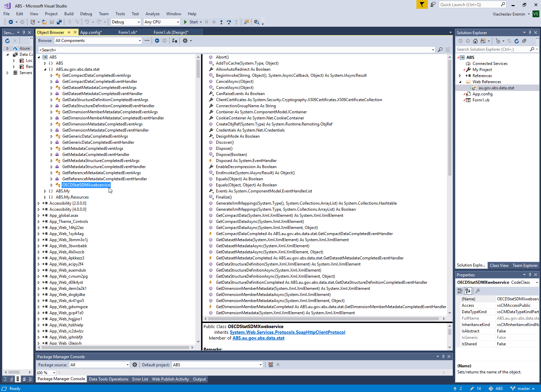This screenshot has width=541, height=392.
Task: Pin the Solution Explorer panel
Action: point(530,32)
